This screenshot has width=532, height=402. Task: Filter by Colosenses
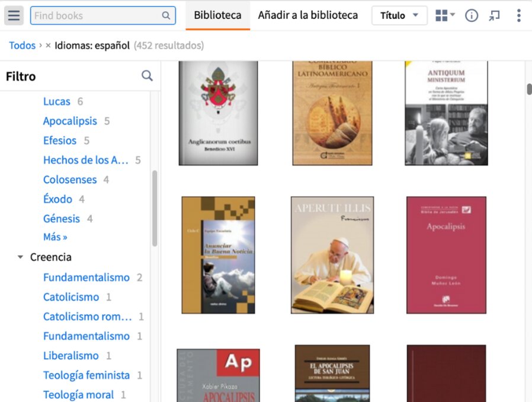pyautogui.click(x=70, y=179)
